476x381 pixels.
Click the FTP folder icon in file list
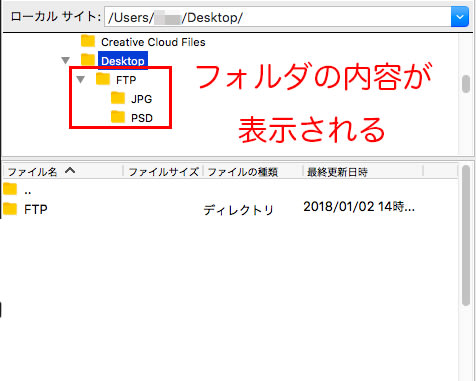pos(10,209)
